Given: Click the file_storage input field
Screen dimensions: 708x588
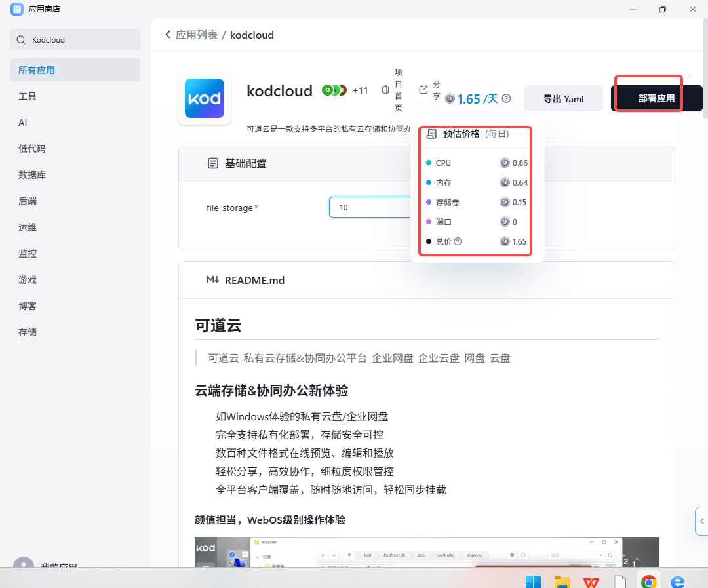Looking at the screenshot, I should [370, 207].
